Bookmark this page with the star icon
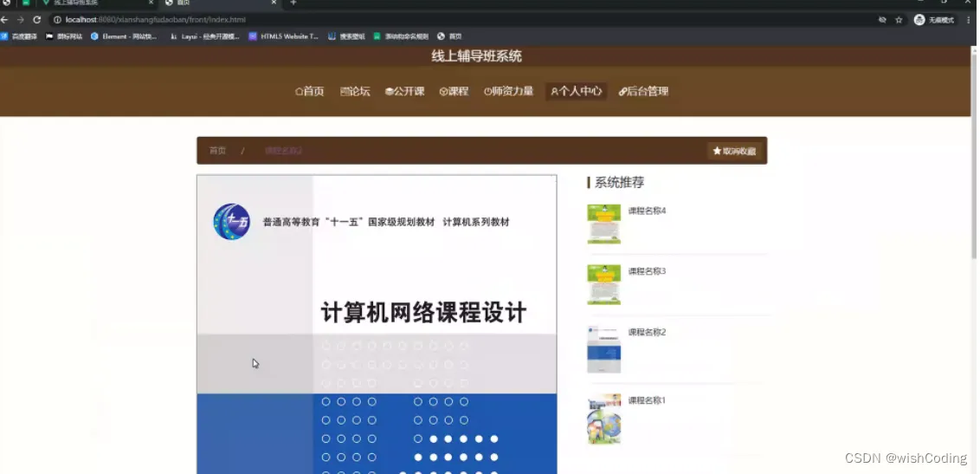This screenshot has height=474, width=980. click(x=899, y=20)
